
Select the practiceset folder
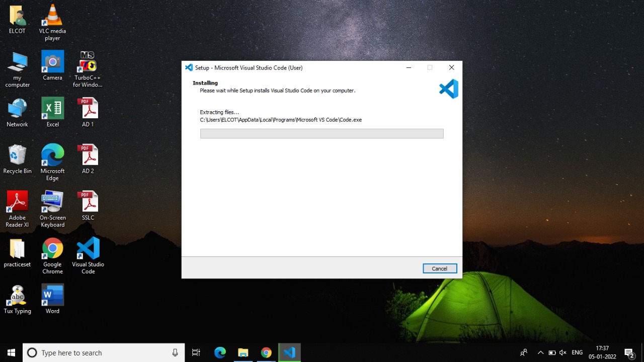tap(17, 253)
